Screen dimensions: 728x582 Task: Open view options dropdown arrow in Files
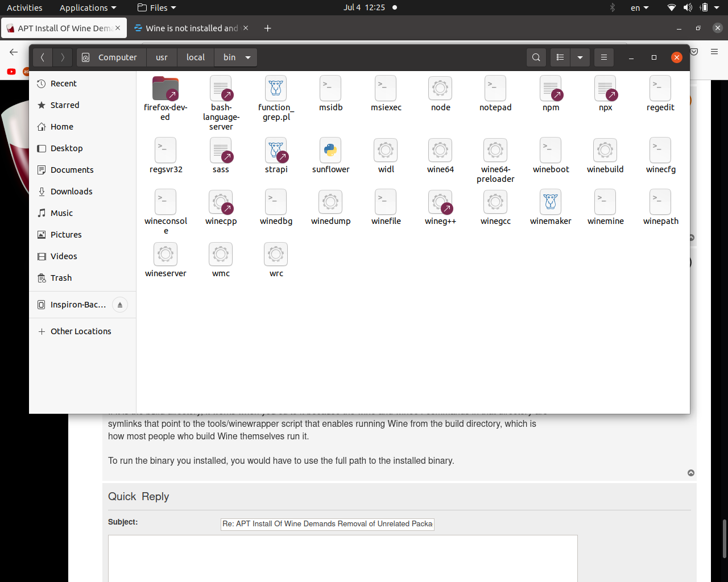point(580,57)
